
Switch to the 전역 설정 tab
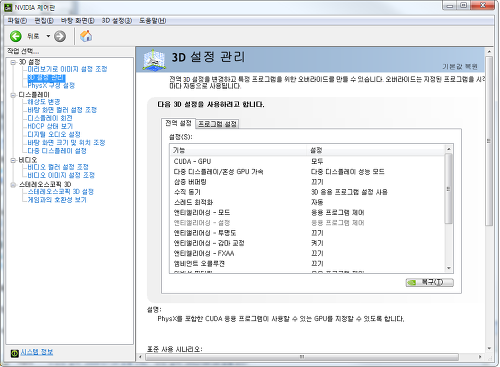pyautogui.click(x=178, y=123)
